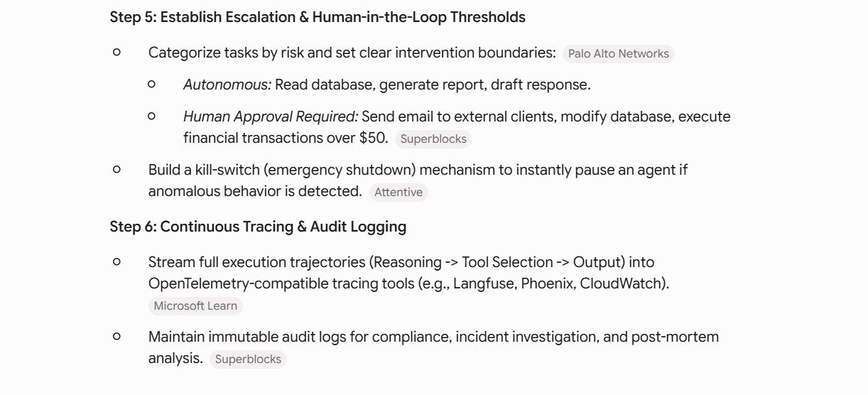Click the Step 5 Escalation heading
This screenshot has width=868, height=395.
pos(318,17)
